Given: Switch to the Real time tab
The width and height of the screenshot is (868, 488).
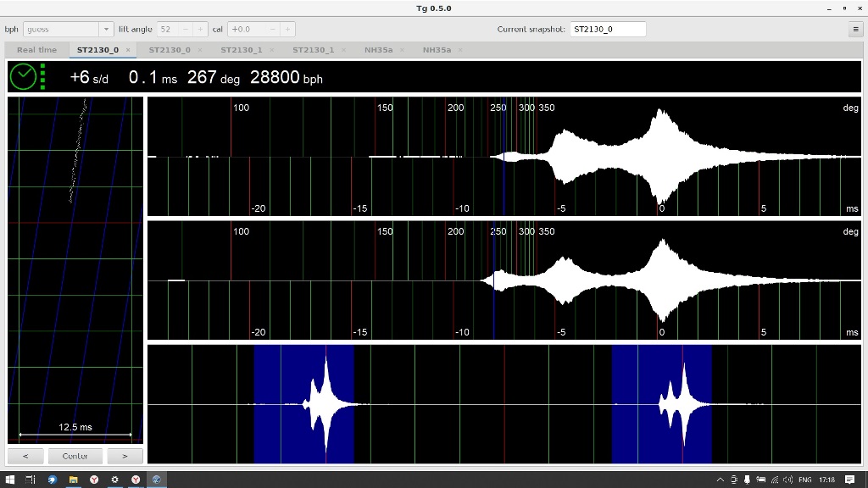Looking at the screenshot, I should tap(36, 50).
